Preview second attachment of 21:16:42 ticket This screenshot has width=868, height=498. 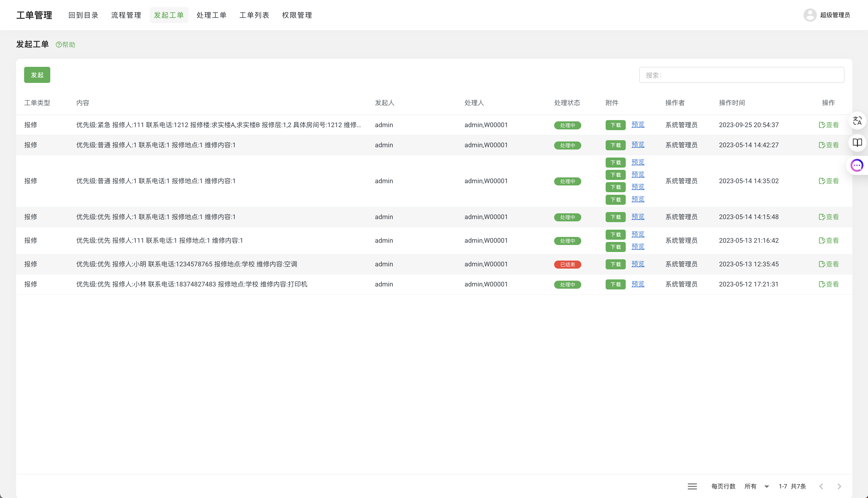pos(638,246)
